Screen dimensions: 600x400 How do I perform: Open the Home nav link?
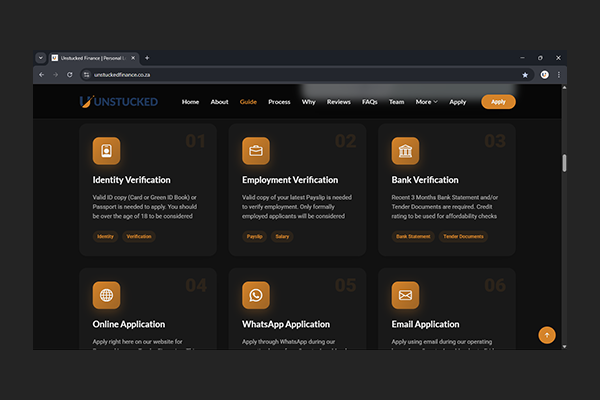190,102
